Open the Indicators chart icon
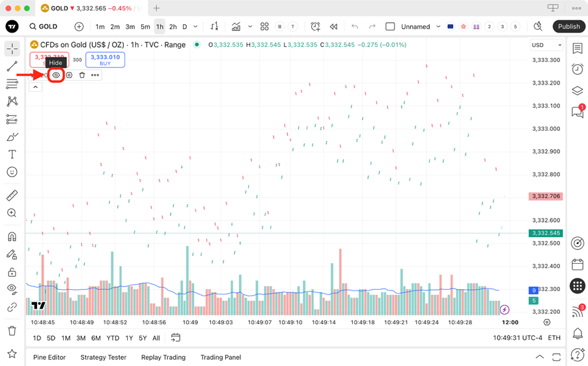The image size is (588, 366). (x=236, y=27)
